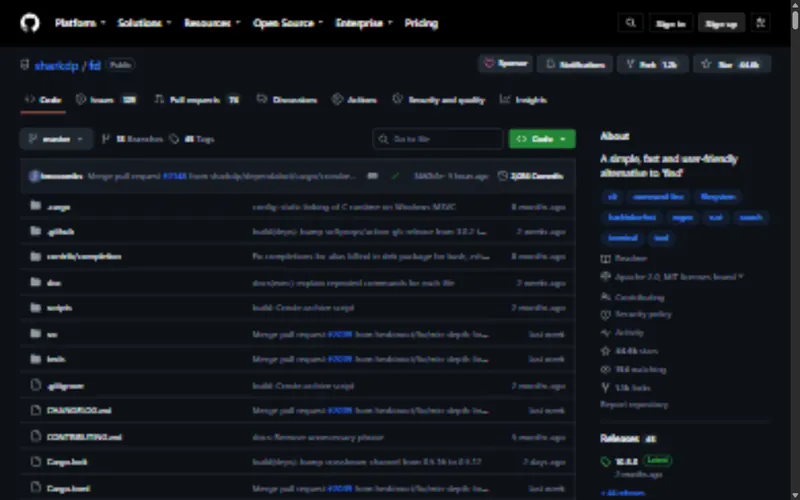This screenshot has width=800, height=500.
Task: Switch to the Insights tab
Action: [523, 100]
